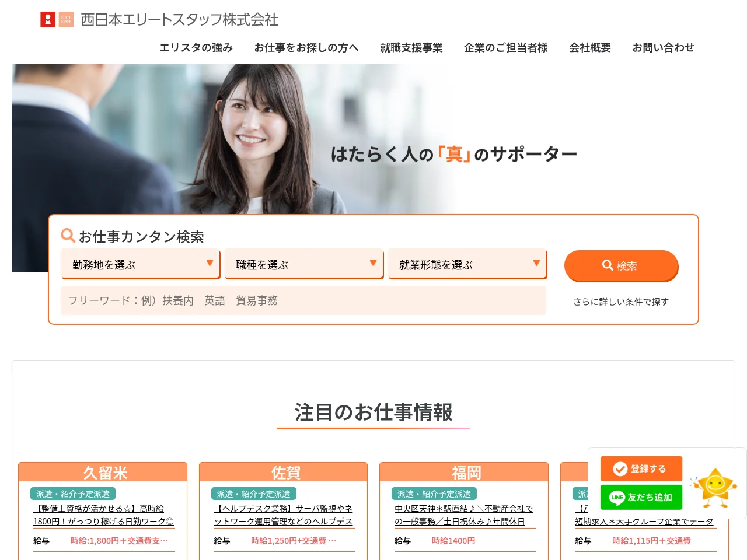
Task: Select 企業のご担当者様 from the top navigation
Action: 506,48
